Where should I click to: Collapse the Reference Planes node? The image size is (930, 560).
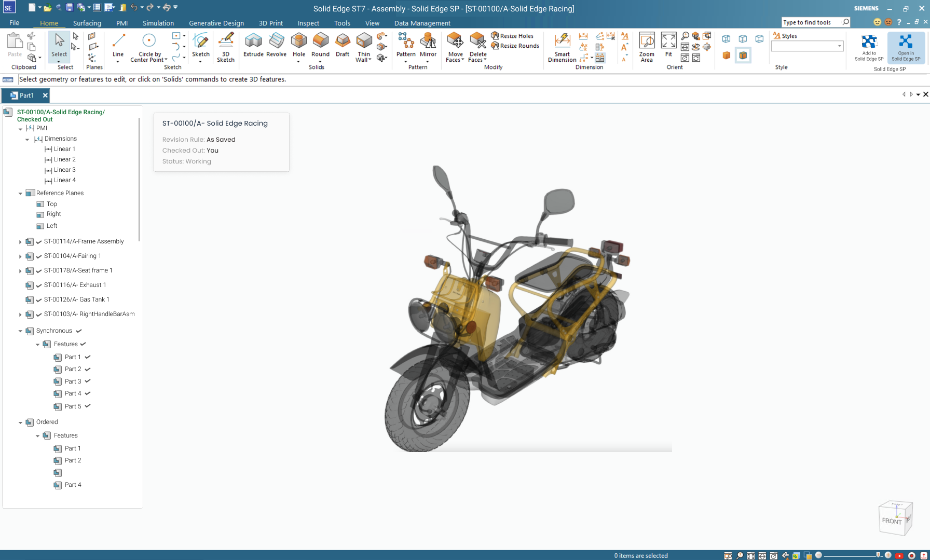click(x=20, y=194)
